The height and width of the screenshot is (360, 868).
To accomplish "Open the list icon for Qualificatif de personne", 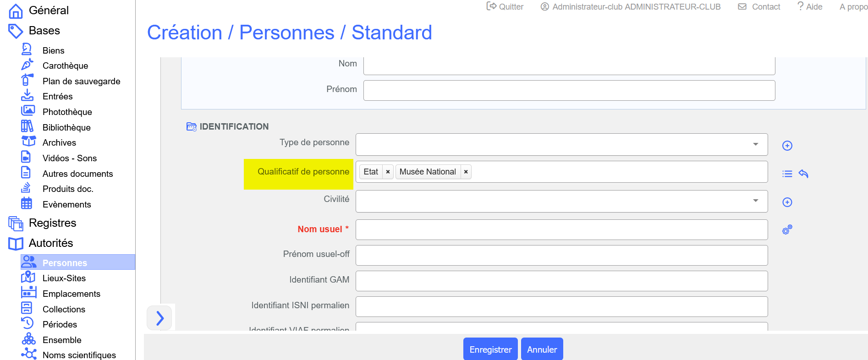I will [x=787, y=174].
